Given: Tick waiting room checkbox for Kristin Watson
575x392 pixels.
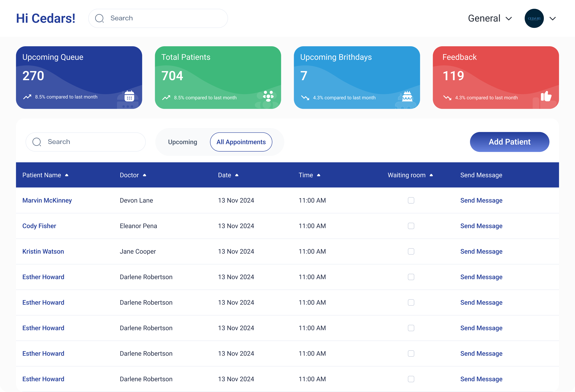Looking at the screenshot, I should (411, 251).
